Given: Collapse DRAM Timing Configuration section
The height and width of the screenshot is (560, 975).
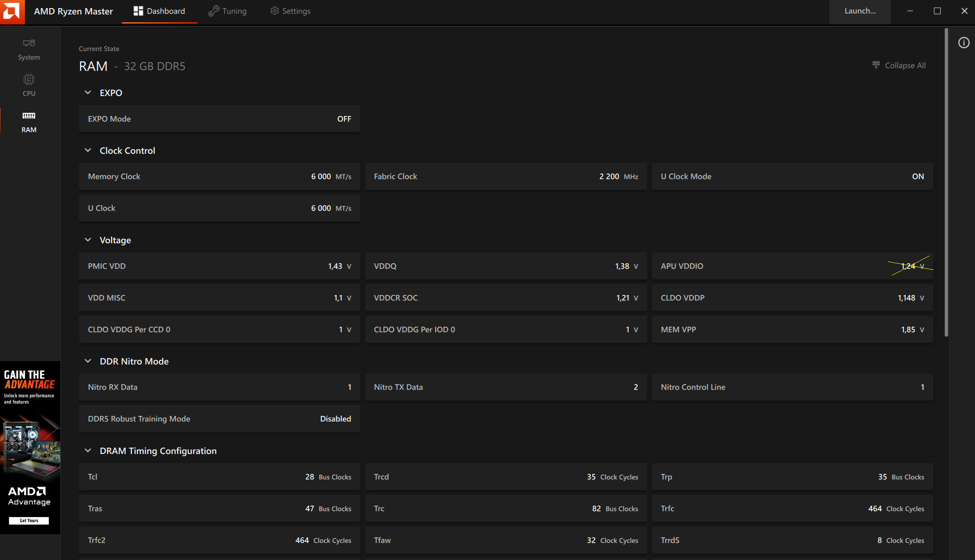Looking at the screenshot, I should 88,450.
